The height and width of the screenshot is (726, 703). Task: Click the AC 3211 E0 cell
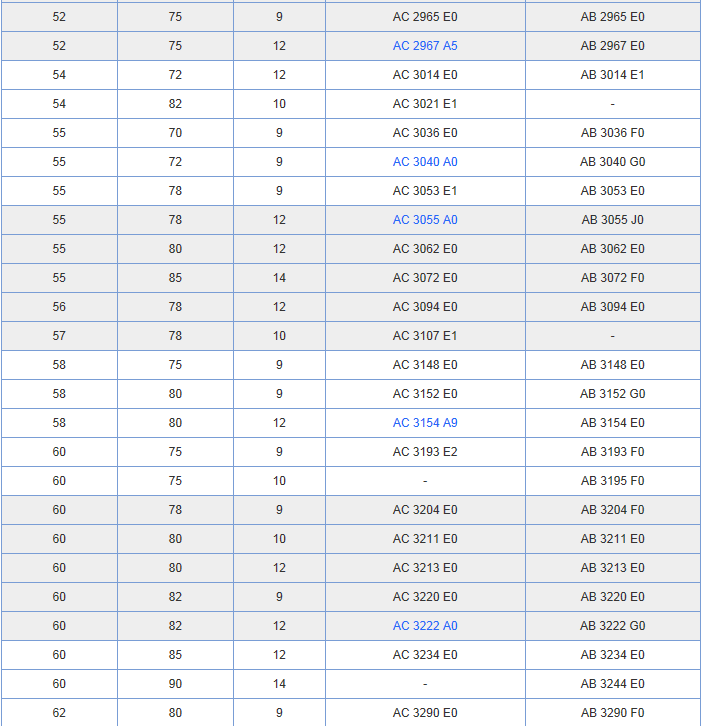coord(425,539)
